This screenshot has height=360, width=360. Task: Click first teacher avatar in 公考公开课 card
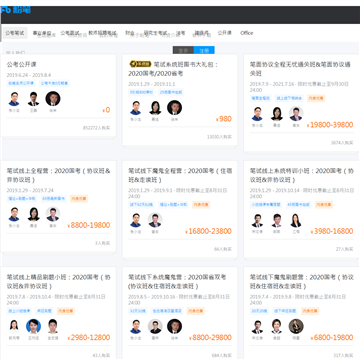point(14,99)
